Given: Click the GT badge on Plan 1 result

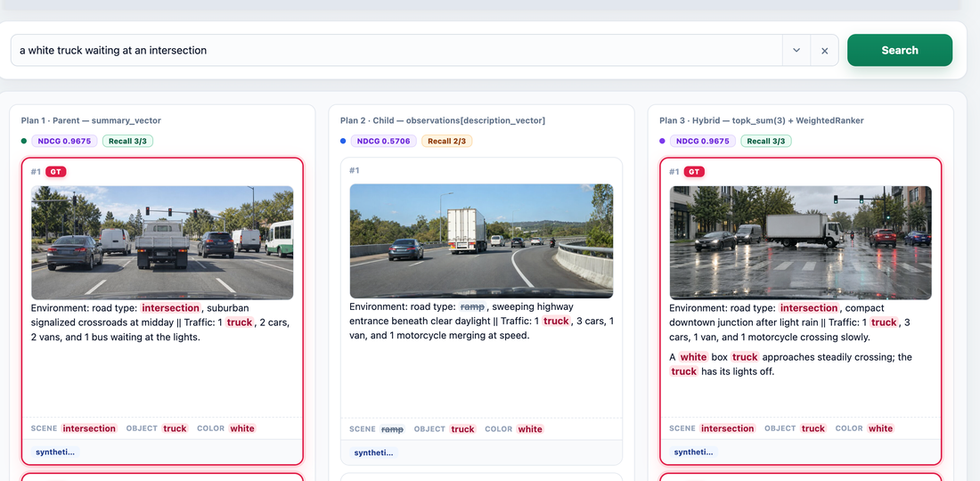Looking at the screenshot, I should (x=55, y=172).
